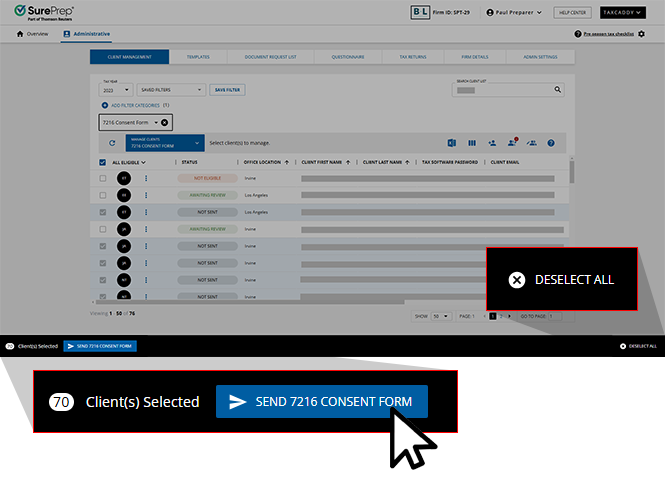Image resolution: width=665 pixels, height=484 pixels.
Task: Click Add Filter Categories link
Action: click(135, 105)
